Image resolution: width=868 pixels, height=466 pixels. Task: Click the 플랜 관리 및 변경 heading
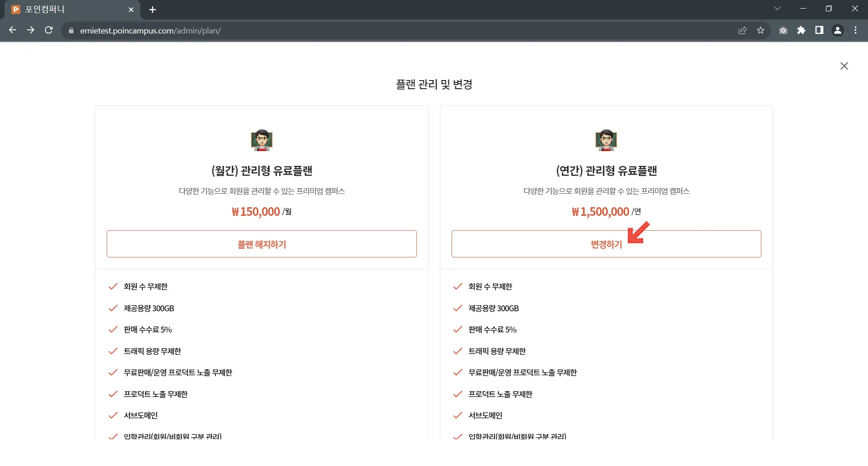[x=434, y=84]
